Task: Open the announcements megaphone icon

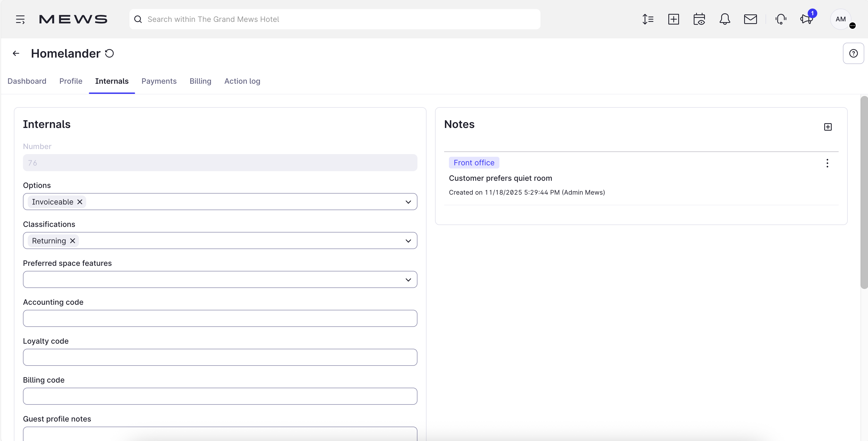Action: coord(806,19)
